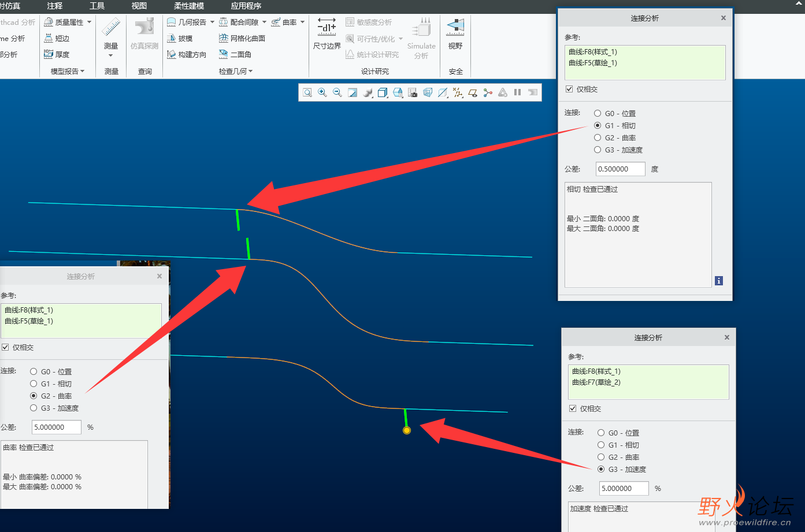The width and height of the screenshot is (805, 532).
Task: Toggle the perspective view icon
Action: [x=428, y=92]
